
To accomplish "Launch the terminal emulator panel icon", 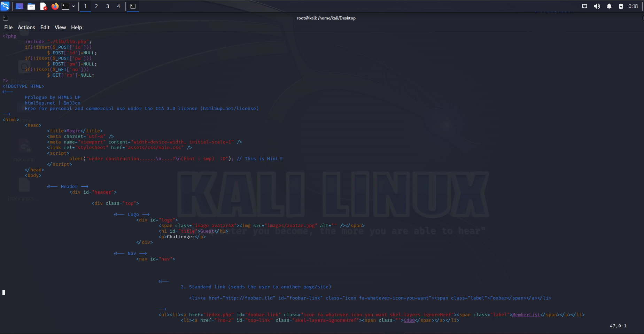I will coord(65,6).
